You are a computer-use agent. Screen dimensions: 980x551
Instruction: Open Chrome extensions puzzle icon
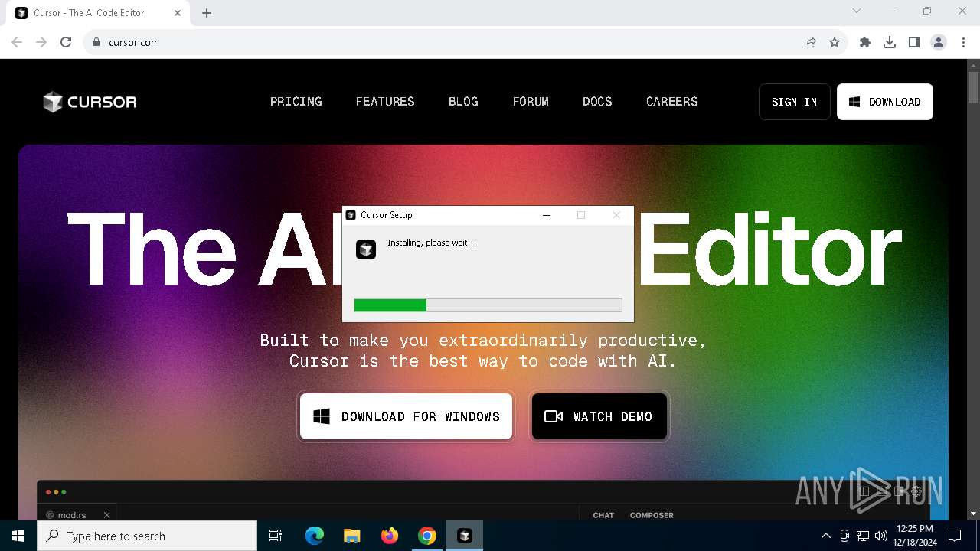[x=865, y=42]
